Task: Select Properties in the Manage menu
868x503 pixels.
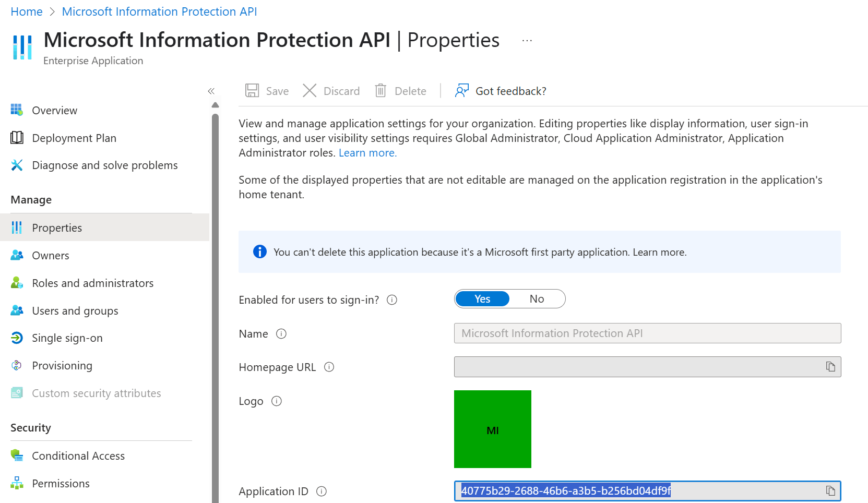Action: pos(57,227)
